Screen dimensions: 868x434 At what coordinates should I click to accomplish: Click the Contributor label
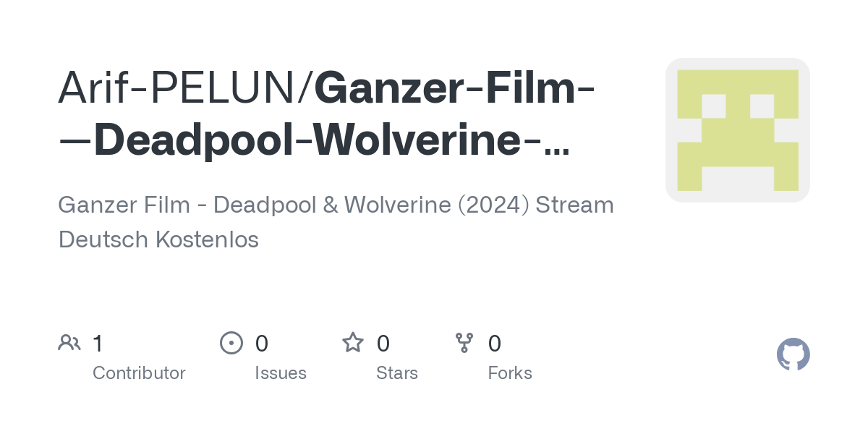(x=139, y=373)
